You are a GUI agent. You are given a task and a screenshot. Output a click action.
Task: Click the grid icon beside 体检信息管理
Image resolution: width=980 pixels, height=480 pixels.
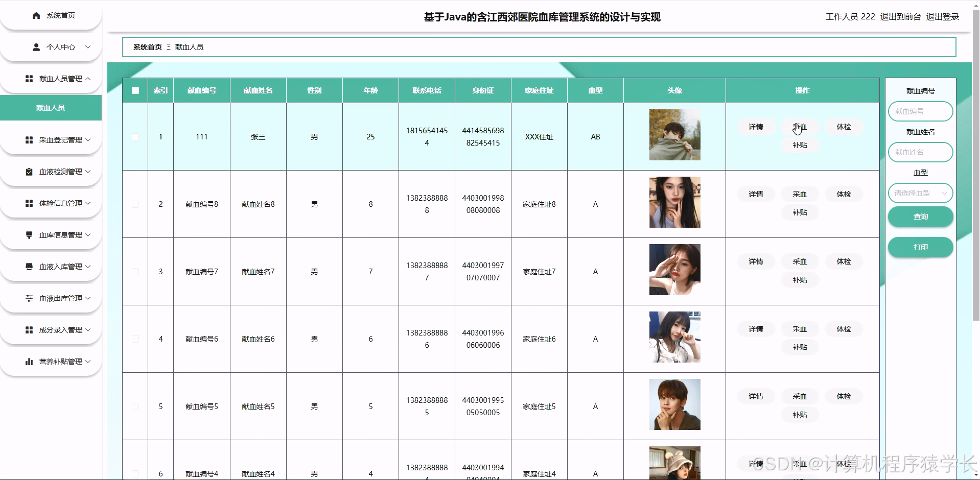[x=29, y=203]
